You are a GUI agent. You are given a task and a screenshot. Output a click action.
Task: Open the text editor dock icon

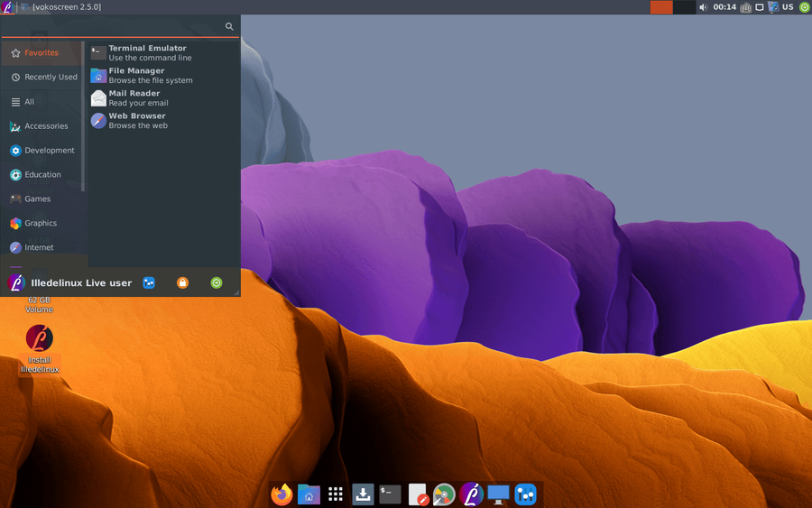(417, 494)
